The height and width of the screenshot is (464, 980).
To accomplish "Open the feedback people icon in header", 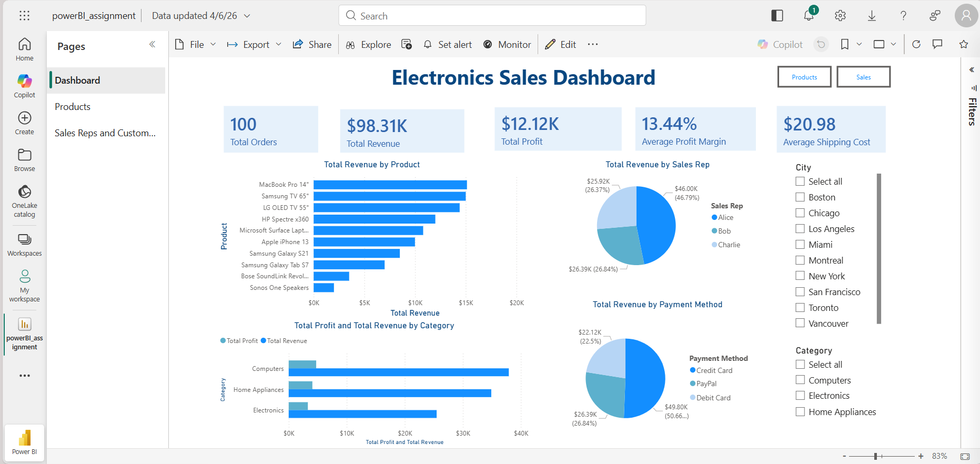I will 935,16.
